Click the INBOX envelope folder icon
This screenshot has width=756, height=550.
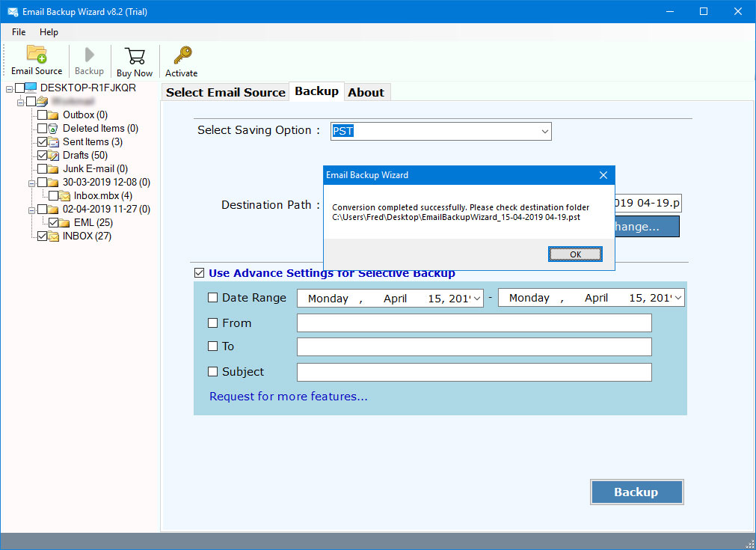point(53,236)
